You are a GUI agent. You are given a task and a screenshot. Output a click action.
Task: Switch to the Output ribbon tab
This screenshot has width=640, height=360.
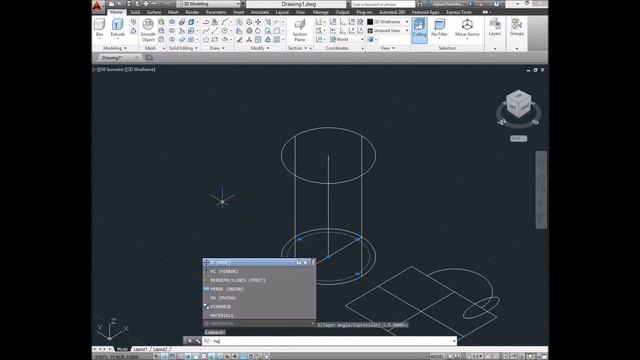(342, 12)
